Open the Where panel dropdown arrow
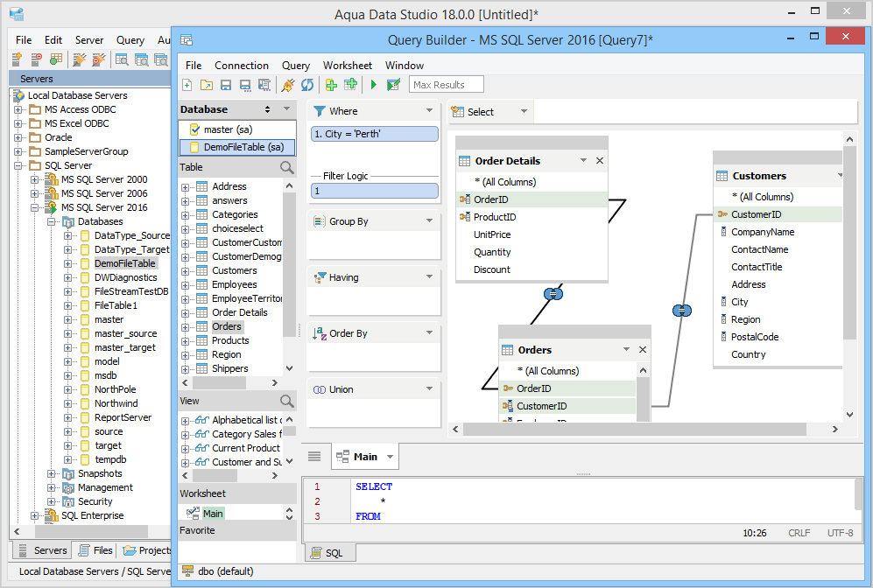873x588 pixels. pyautogui.click(x=429, y=111)
